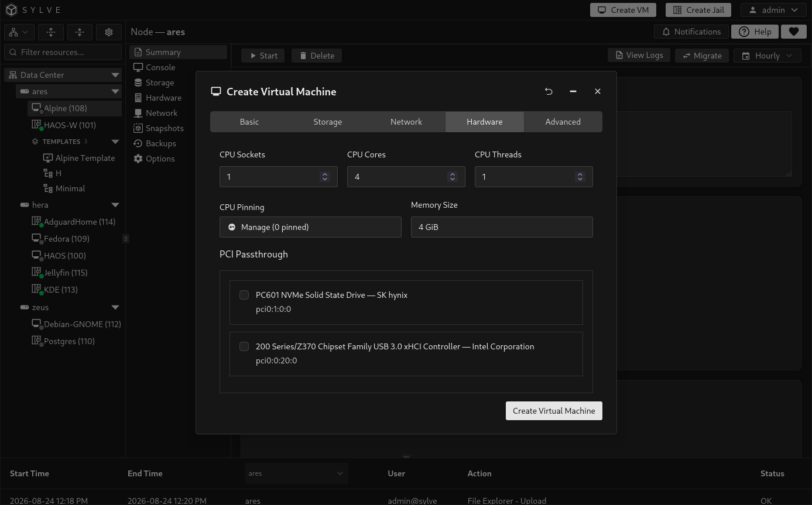
Task: Collapse the TEMPLATES group arrow
Action: point(115,142)
